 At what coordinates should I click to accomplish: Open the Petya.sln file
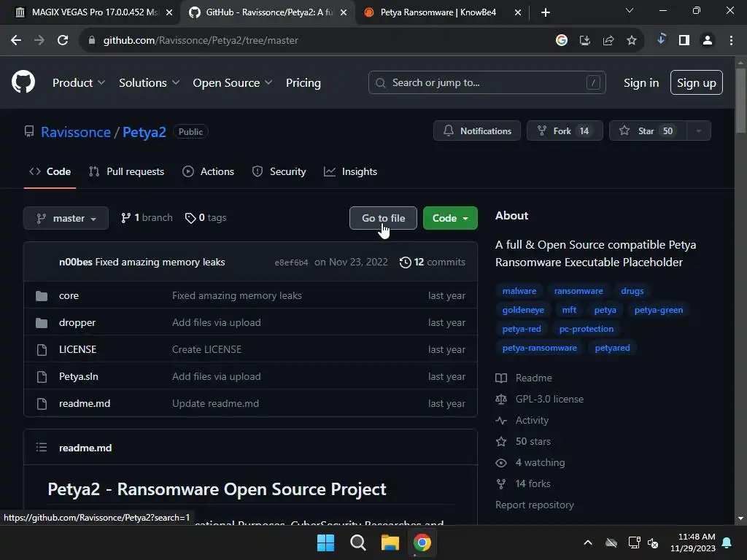click(x=79, y=377)
